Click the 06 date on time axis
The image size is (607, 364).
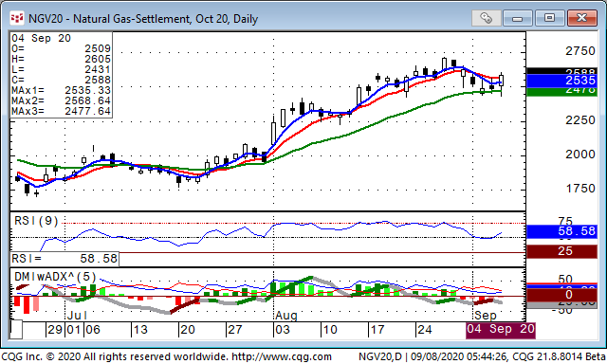93,330
